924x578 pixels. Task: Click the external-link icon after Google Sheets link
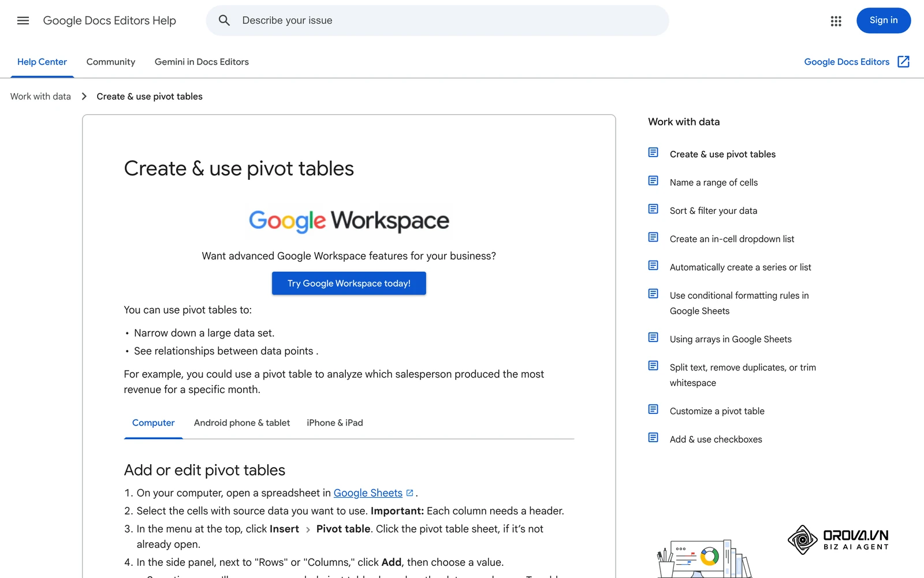pyautogui.click(x=409, y=493)
